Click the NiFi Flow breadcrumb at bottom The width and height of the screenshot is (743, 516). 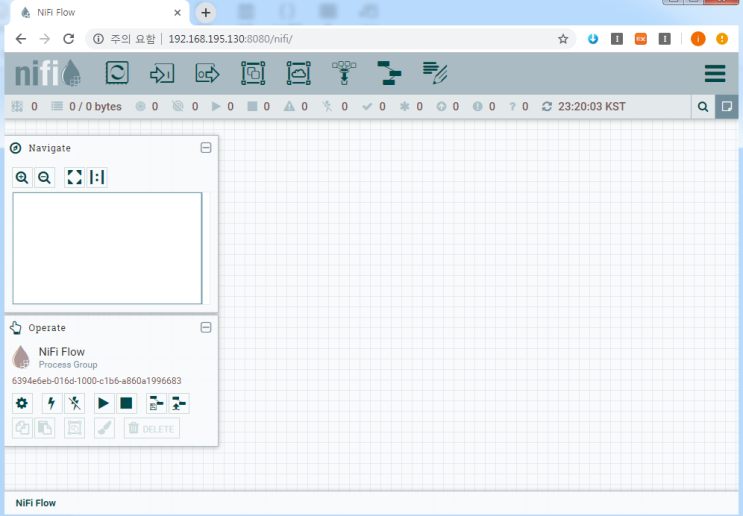36,503
